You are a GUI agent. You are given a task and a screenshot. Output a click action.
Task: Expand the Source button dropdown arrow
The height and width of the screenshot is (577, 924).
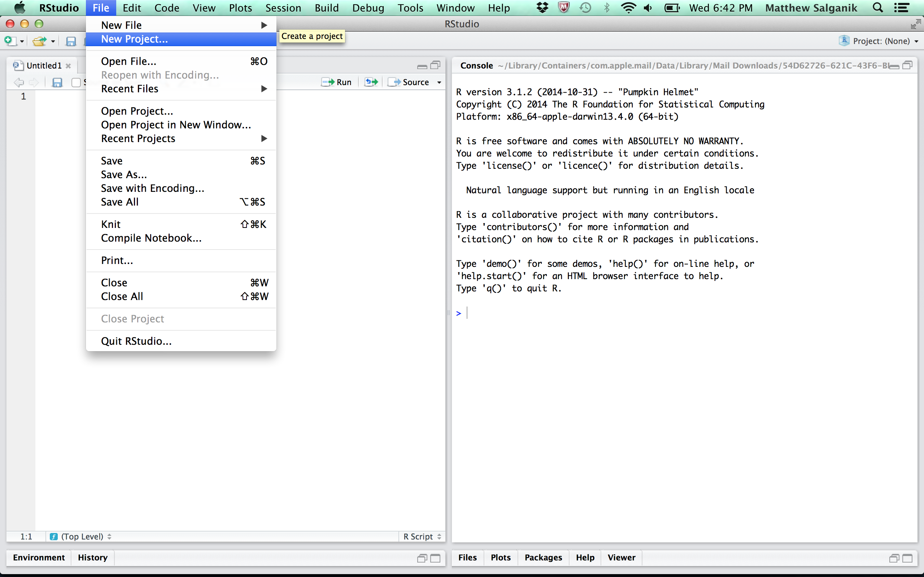click(x=439, y=83)
